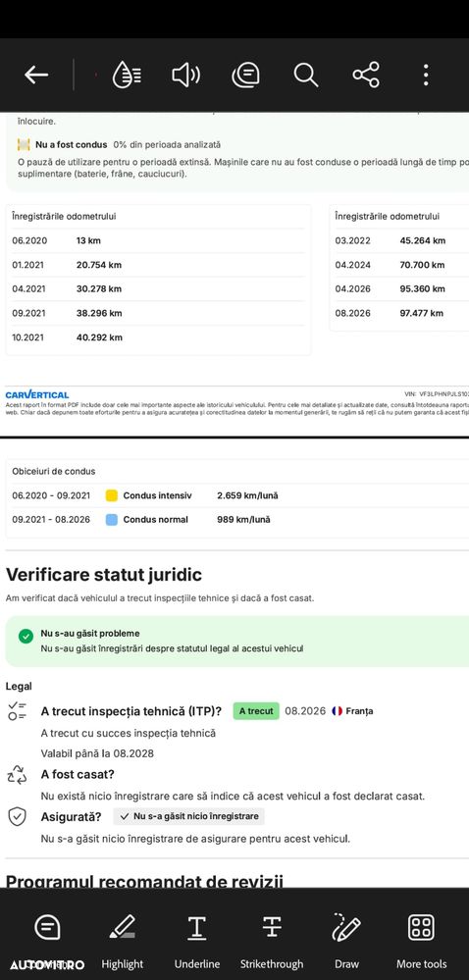
Task: Open the search magnifier icon
Action: click(306, 75)
